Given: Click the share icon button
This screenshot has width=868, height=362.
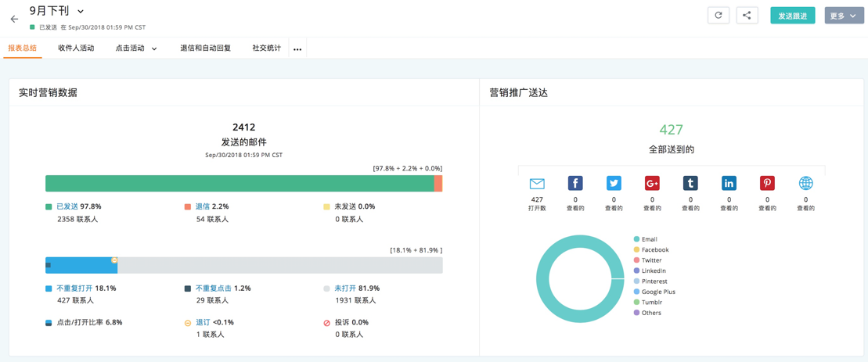Looking at the screenshot, I should pyautogui.click(x=747, y=16).
